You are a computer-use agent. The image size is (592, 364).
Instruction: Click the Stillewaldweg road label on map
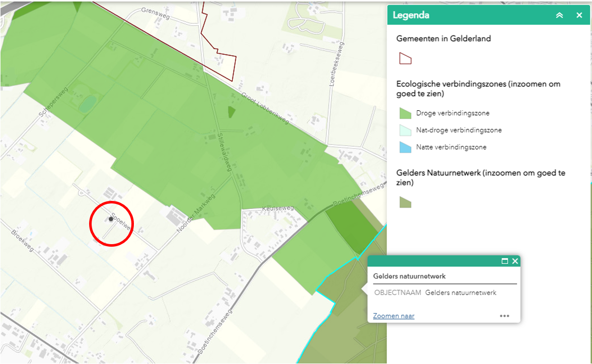coord(225,152)
